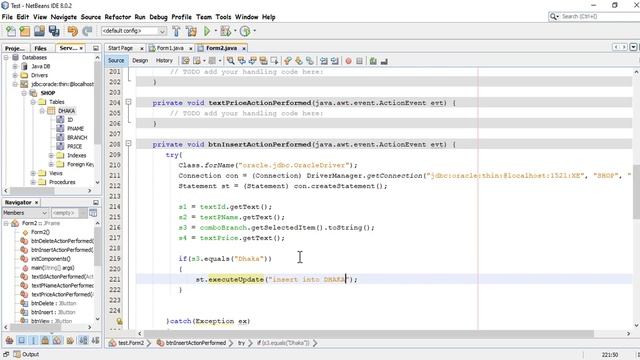Toggle Show Static Members filter in Navigator
Screen dimensions: 640x360
click(33, 340)
